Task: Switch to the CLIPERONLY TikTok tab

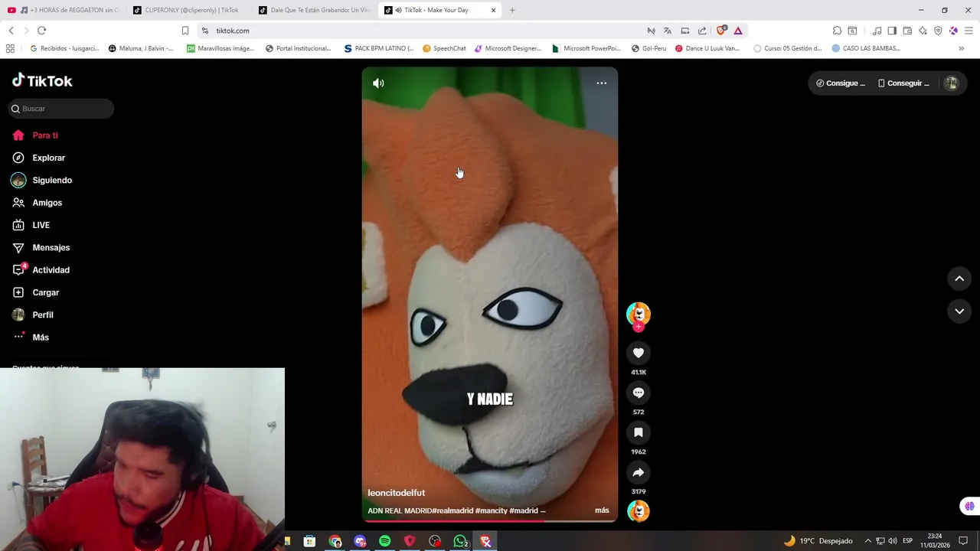Action: point(188,10)
